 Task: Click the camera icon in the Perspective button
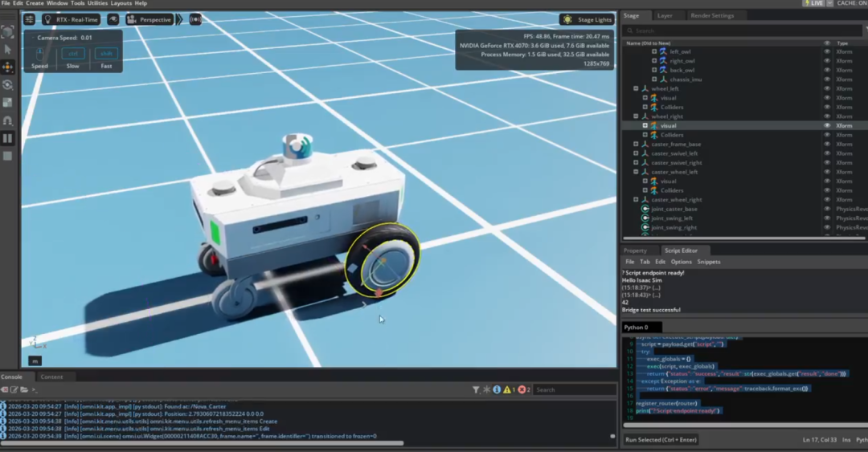pyautogui.click(x=131, y=19)
